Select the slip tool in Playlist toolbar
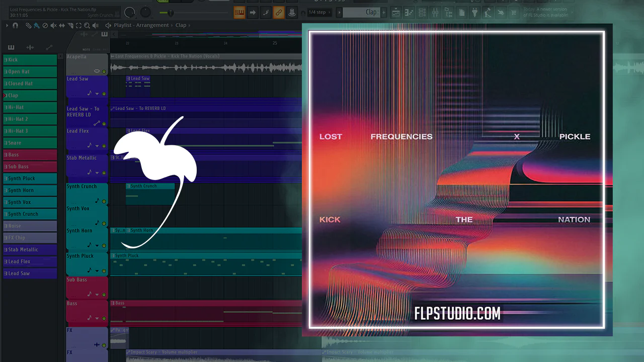The image size is (644, 362). (62, 25)
